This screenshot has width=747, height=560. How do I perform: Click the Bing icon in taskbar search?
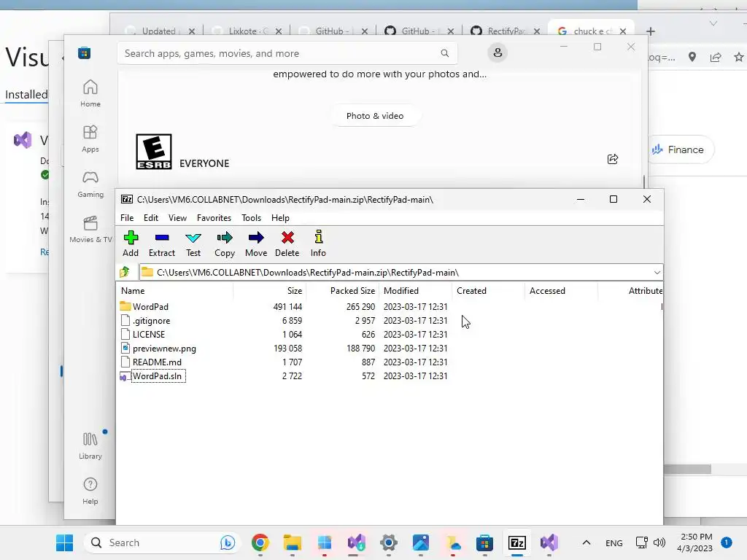click(x=228, y=542)
